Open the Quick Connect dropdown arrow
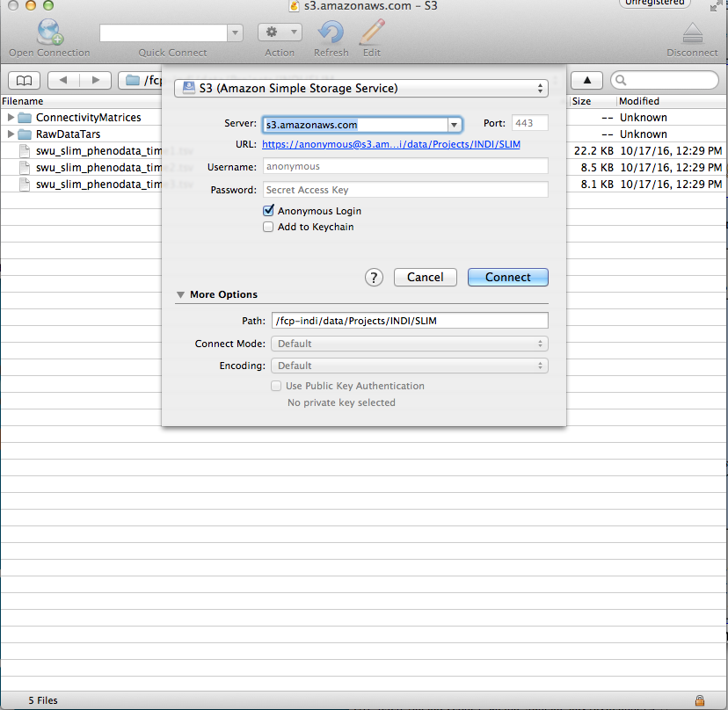This screenshot has width=728, height=710. pyautogui.click(x=235, y=33)
